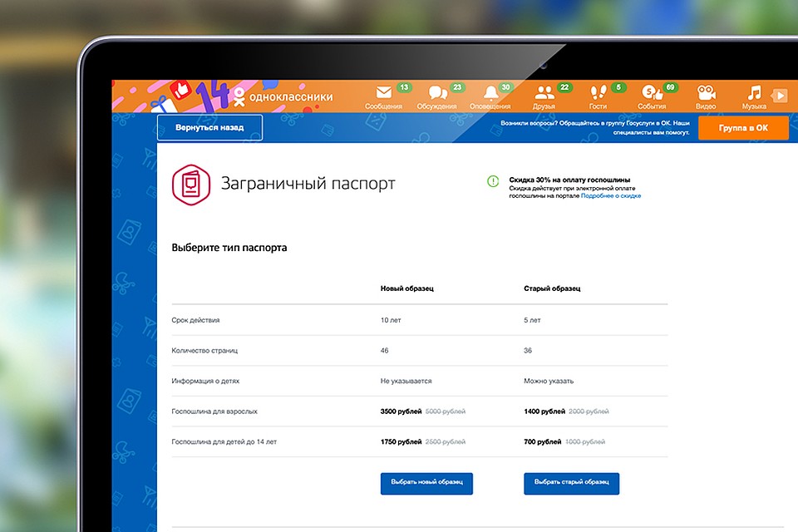Open Группа в ОК button
Viewport: 798px width, 532px height.
pos(743,128)
